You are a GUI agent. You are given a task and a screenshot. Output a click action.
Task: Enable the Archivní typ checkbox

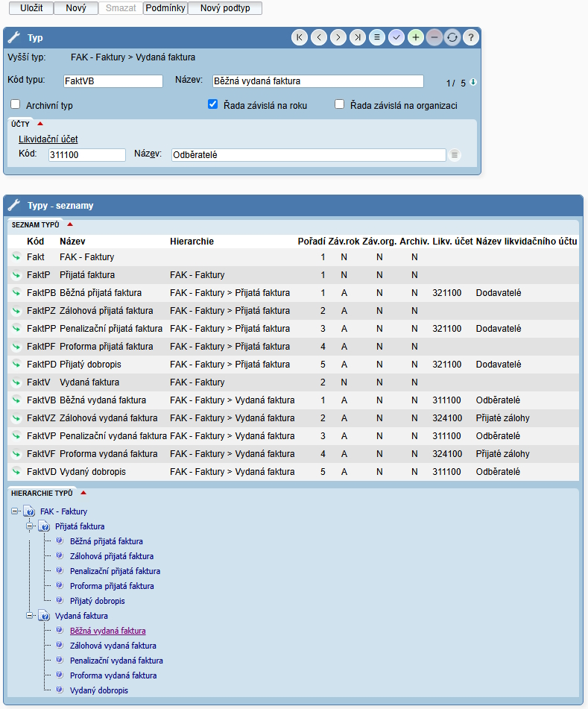16,105
